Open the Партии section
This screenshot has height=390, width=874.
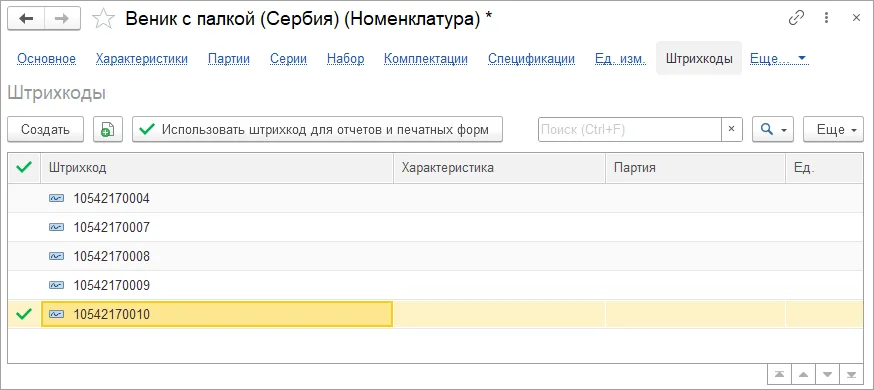[x=229, y=58]
